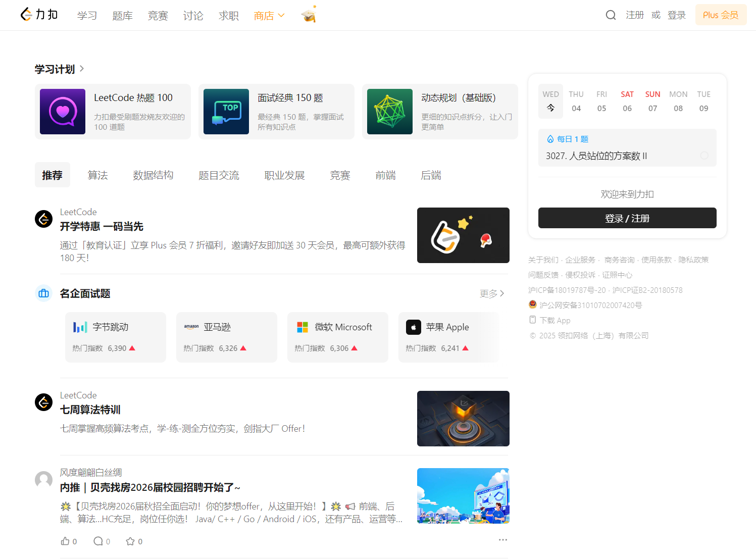Open the three-dot more menu on post
Viewport: 756px width, 560px height.
pyautogui.click(x=503, y=540)
